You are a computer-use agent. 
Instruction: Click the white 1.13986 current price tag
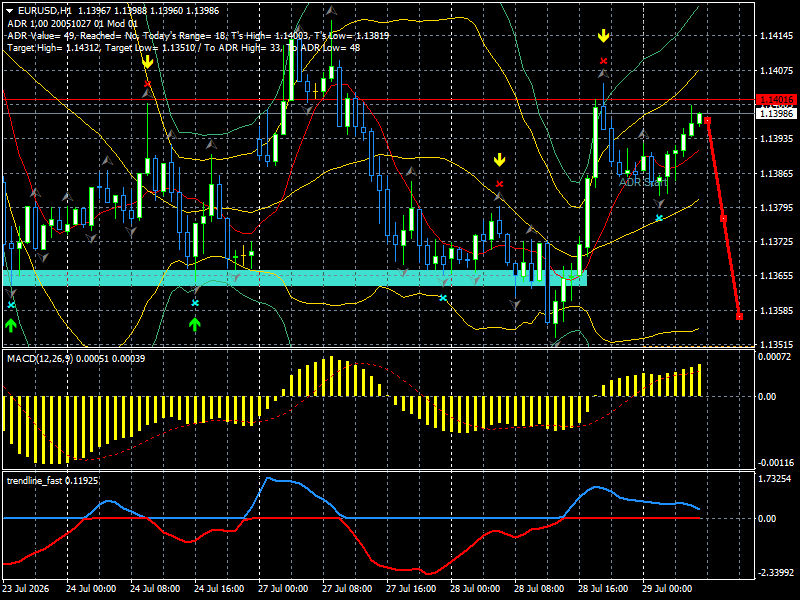776,113
